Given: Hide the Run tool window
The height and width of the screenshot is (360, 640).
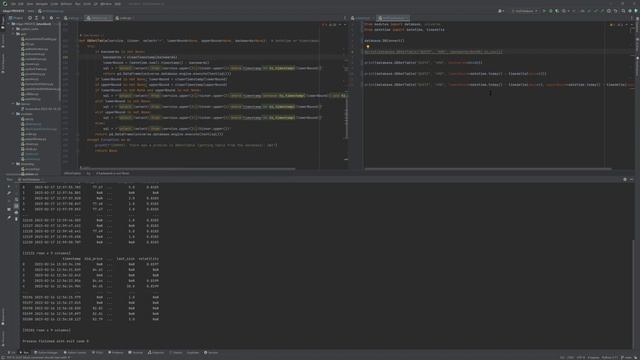Looking at the screenshot, I should [x=631, y=180].
